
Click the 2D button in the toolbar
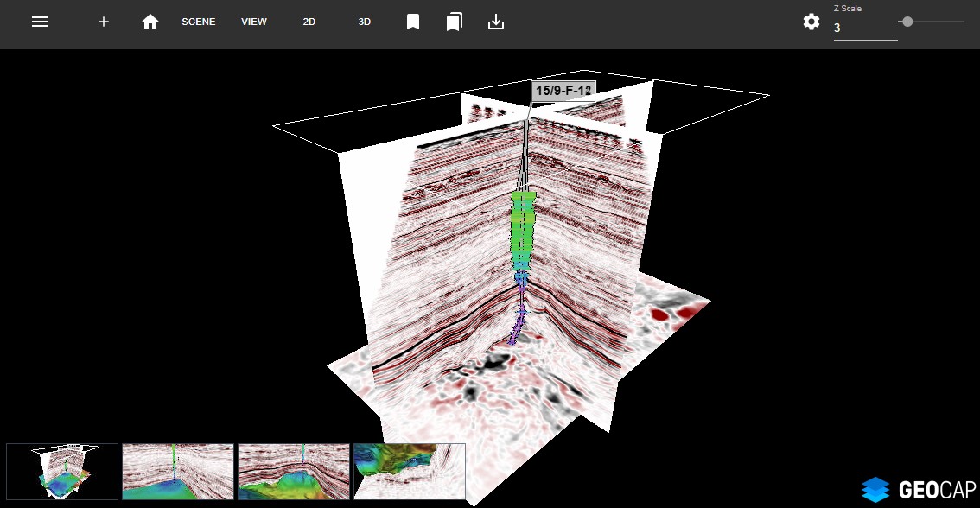pos(309,22)
